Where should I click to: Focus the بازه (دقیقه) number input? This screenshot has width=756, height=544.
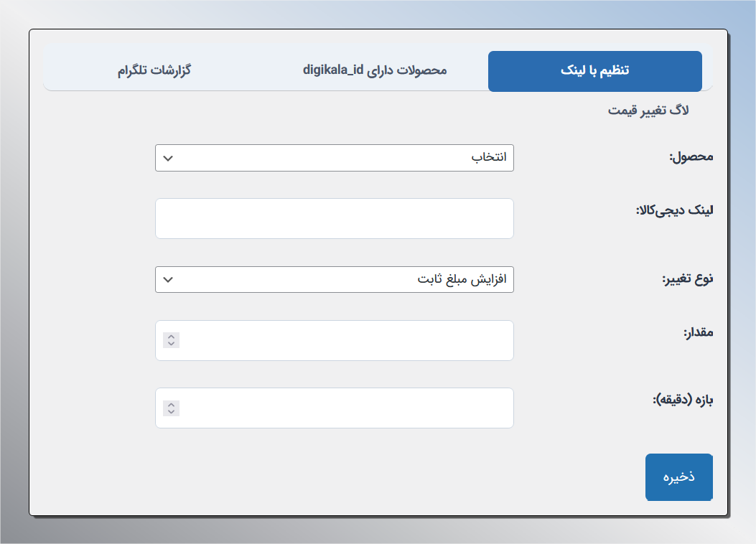click(345, 408)
